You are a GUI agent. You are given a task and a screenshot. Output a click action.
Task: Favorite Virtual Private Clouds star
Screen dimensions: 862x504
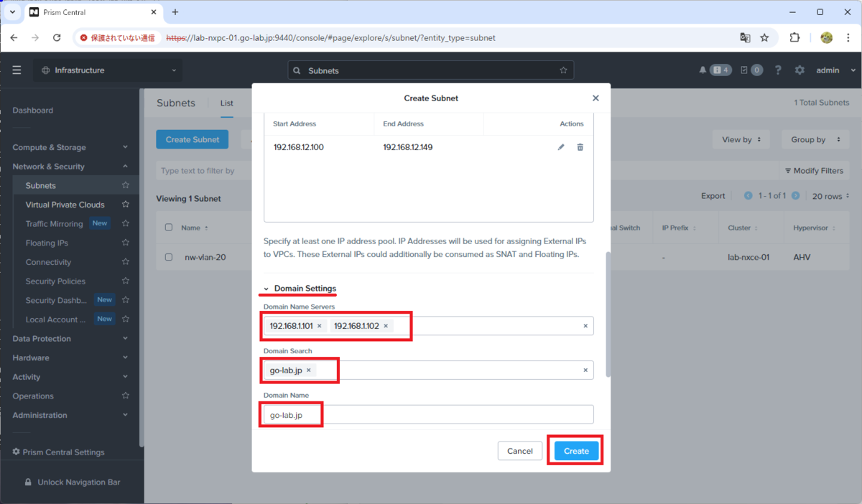(126, 205)
